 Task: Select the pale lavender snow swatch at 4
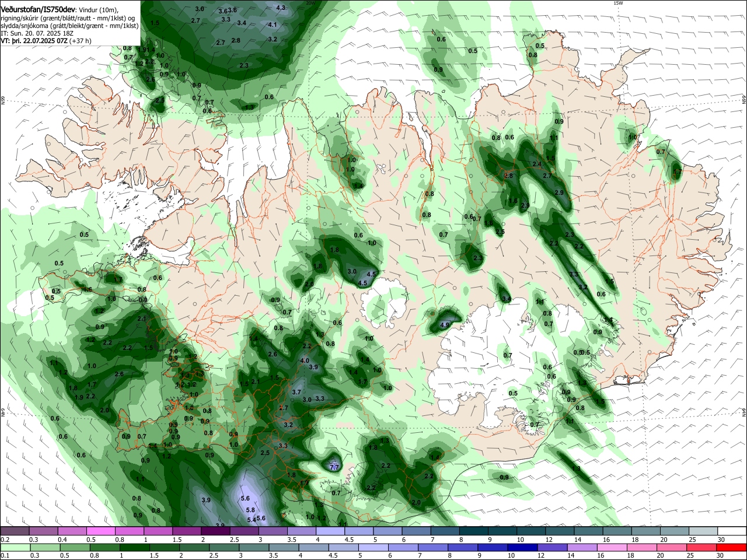(330, 531)
